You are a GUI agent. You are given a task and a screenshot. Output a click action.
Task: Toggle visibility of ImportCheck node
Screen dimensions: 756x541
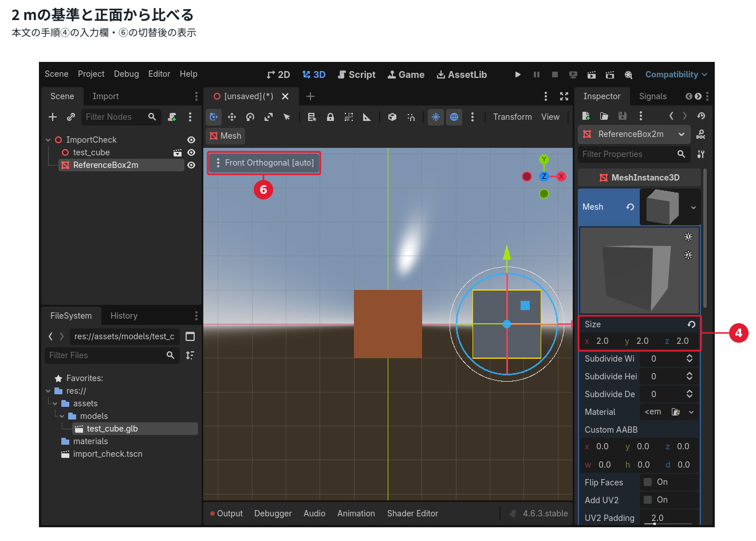click(x=191, y=140)
